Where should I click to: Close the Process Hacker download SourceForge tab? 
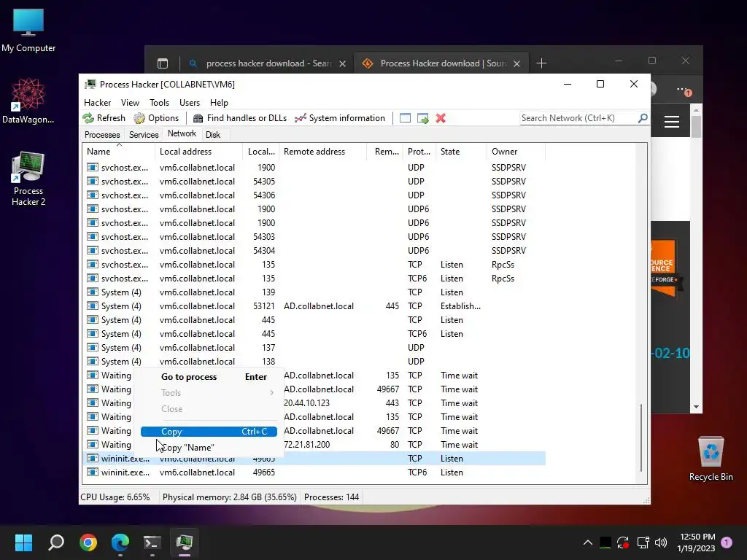pos(517,64)
